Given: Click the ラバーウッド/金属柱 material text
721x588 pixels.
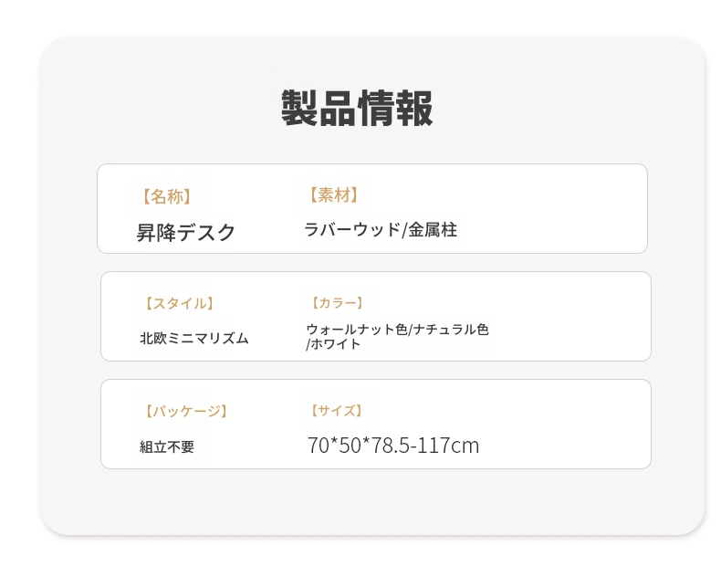Looking at the screenshot, I should (x=381, y=229).
